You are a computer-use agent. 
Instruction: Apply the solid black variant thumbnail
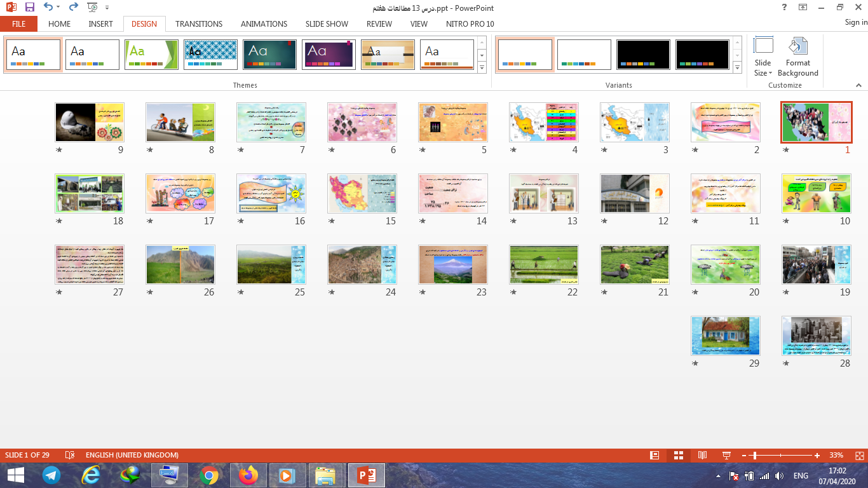643,55
